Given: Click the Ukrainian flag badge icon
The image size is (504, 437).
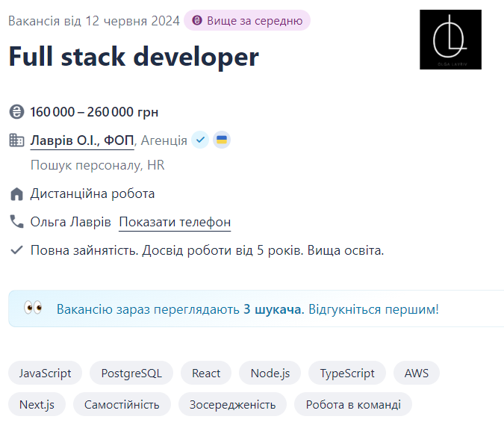Looking at the screenshot, I should pos(222,140).
